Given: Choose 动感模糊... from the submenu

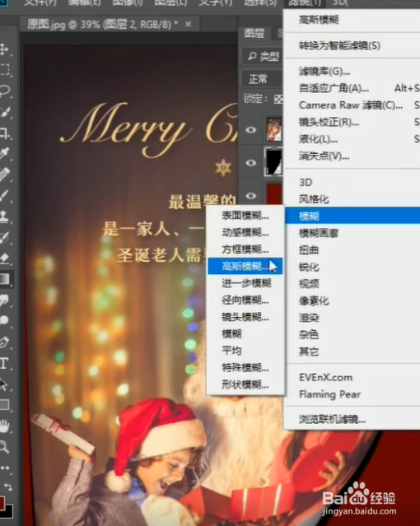Looking at the screenshot, I should click(245, 232).
